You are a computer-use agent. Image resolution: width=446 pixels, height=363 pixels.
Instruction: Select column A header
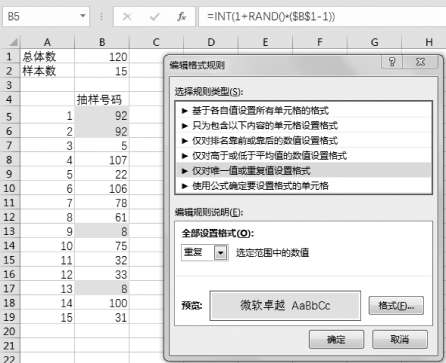47,42
